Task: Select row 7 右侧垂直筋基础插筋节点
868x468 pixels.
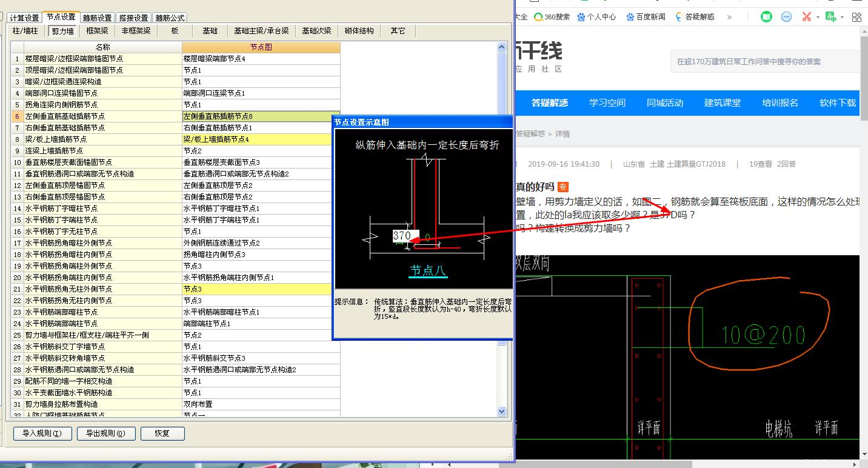Action: pyautogui.click(x=102, y=128)
